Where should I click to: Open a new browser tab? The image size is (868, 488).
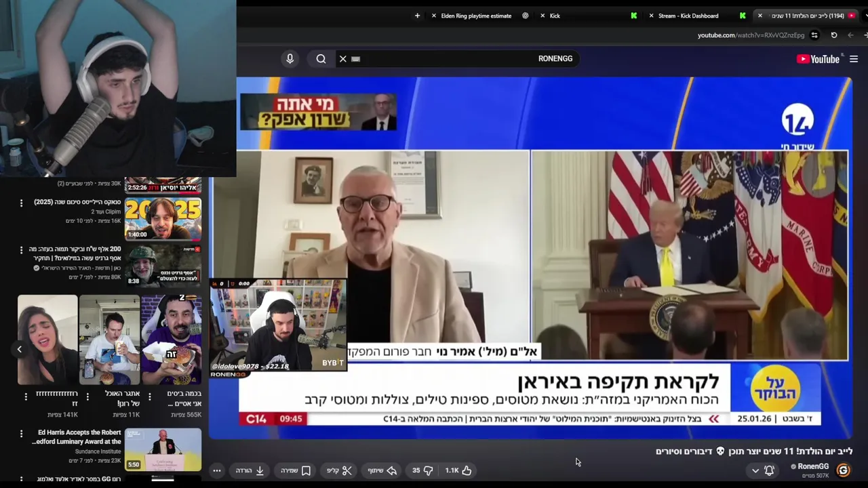(x=417, y=16)
